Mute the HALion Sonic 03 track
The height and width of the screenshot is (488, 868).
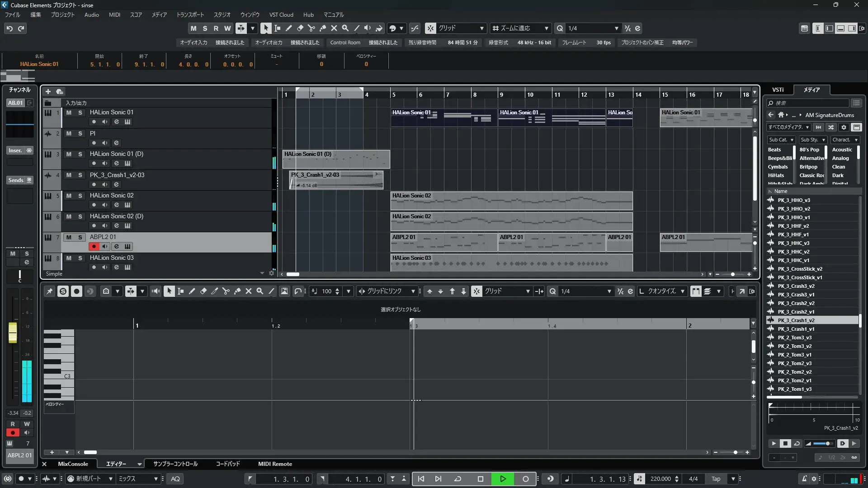pos(69,258)
